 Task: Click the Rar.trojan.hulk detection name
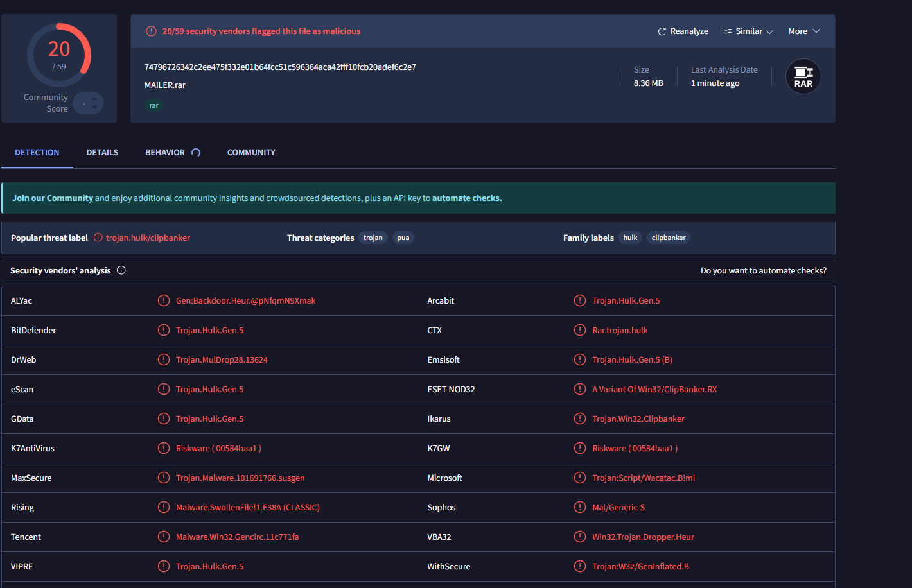[x=620, y=330]
